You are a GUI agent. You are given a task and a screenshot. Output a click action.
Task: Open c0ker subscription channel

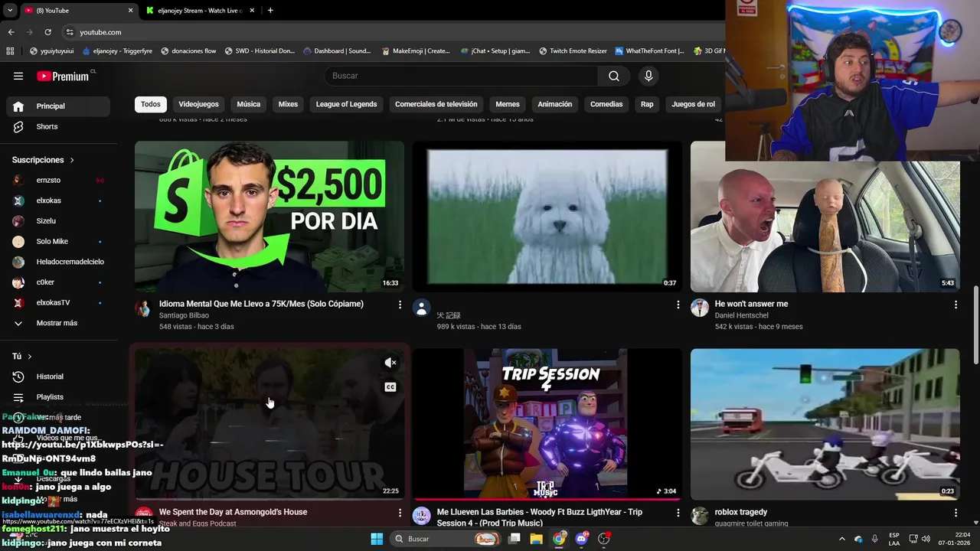[58, 282]
